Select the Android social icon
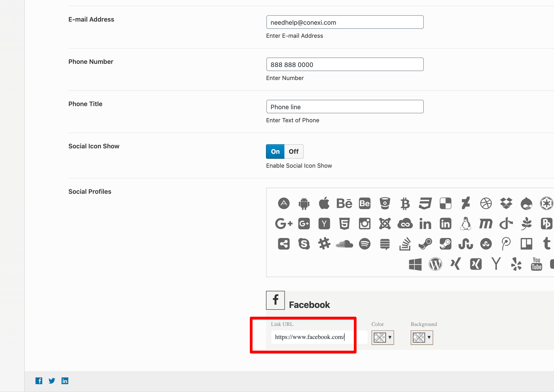Screen dimensions: 554x392 [x=304, y=203]
